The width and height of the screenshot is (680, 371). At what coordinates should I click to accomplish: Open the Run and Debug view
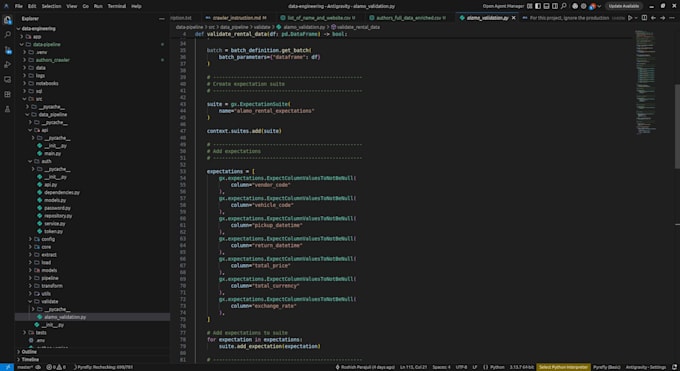7,65
